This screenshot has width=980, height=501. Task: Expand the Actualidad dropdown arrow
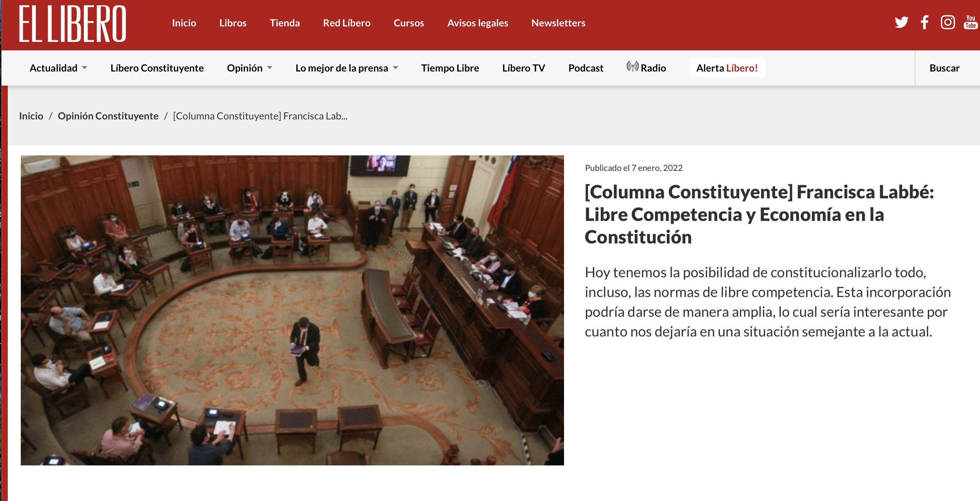click(85, 68)
